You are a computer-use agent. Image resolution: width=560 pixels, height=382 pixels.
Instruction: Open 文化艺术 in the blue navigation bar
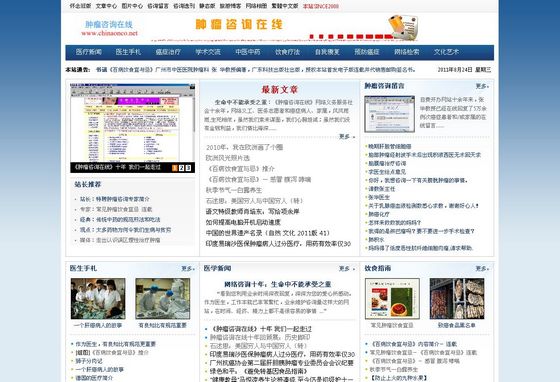click(x=446, y=52)
